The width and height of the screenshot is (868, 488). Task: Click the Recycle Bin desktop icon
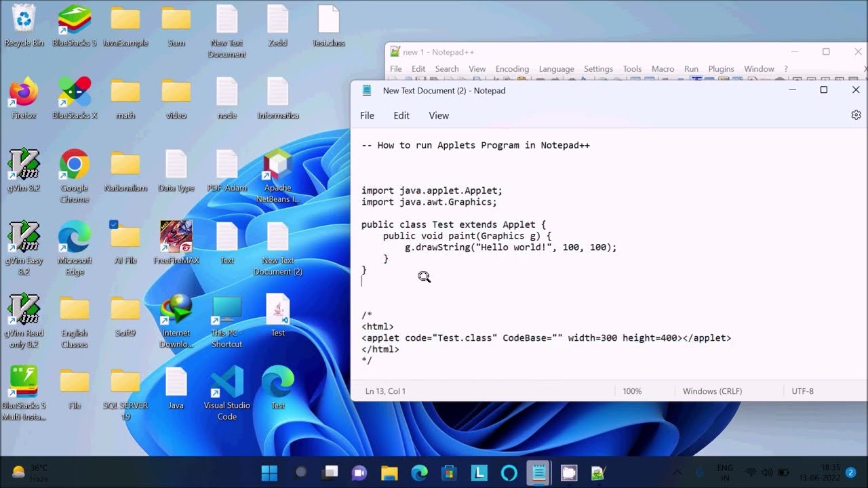[x=24, y=26]
